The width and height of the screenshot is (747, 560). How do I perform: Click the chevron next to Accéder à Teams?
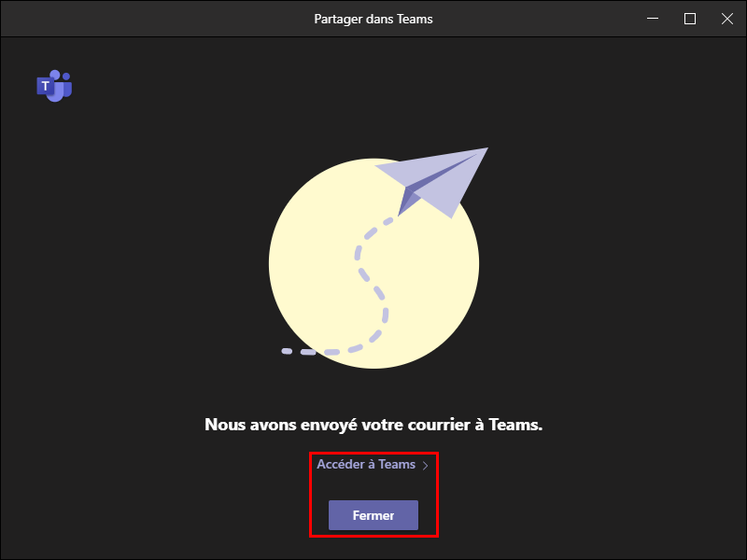(426, 465)
